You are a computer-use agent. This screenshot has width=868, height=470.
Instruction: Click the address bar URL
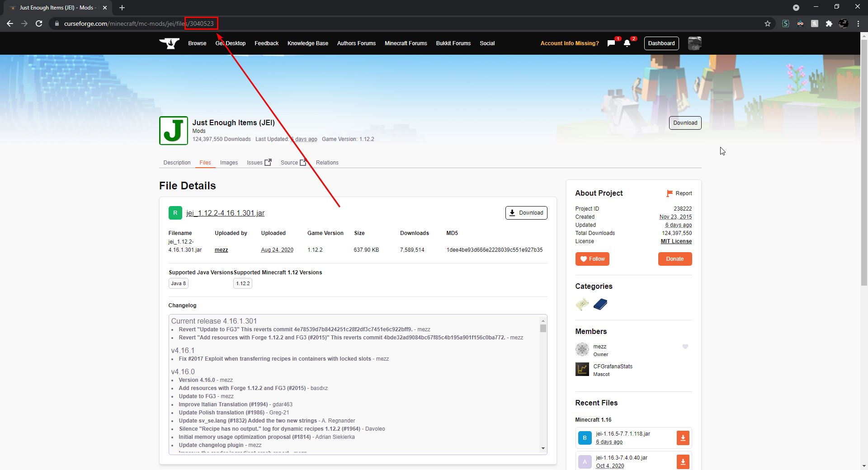pyautogui.click(x=138, y=23)
